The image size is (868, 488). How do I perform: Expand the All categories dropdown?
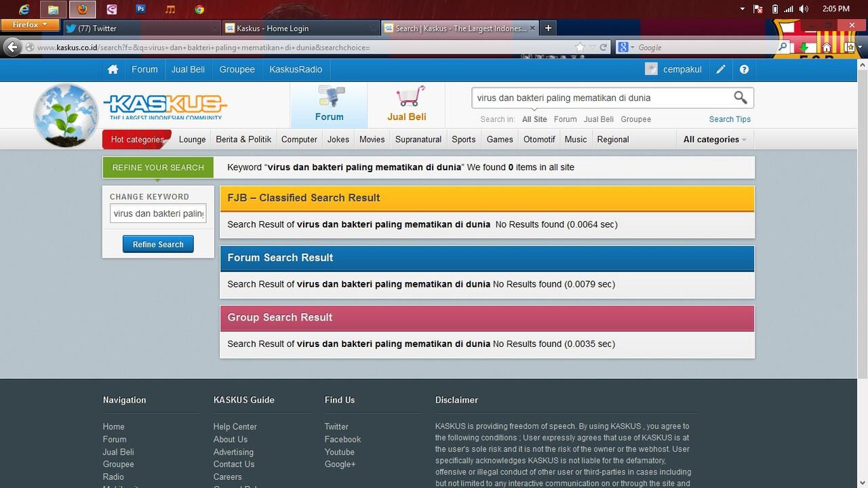click(715, 139)
